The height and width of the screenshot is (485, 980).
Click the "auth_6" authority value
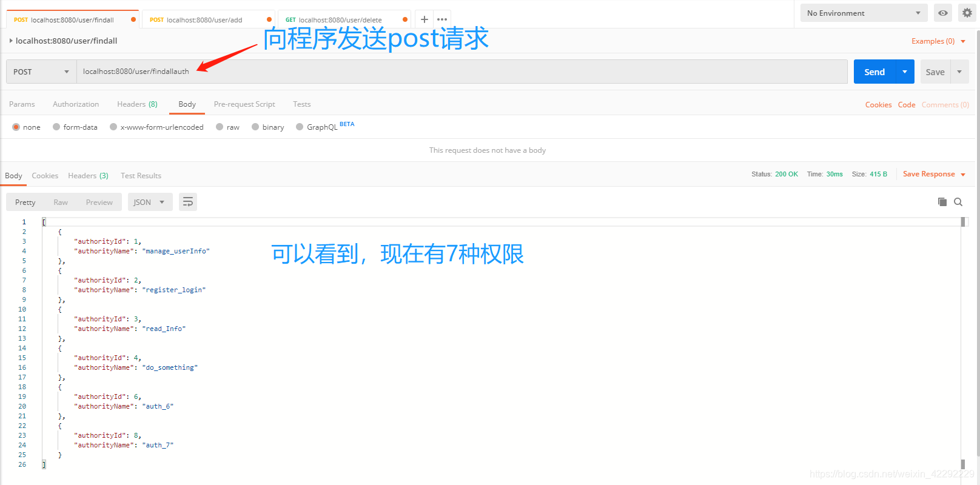158,406
